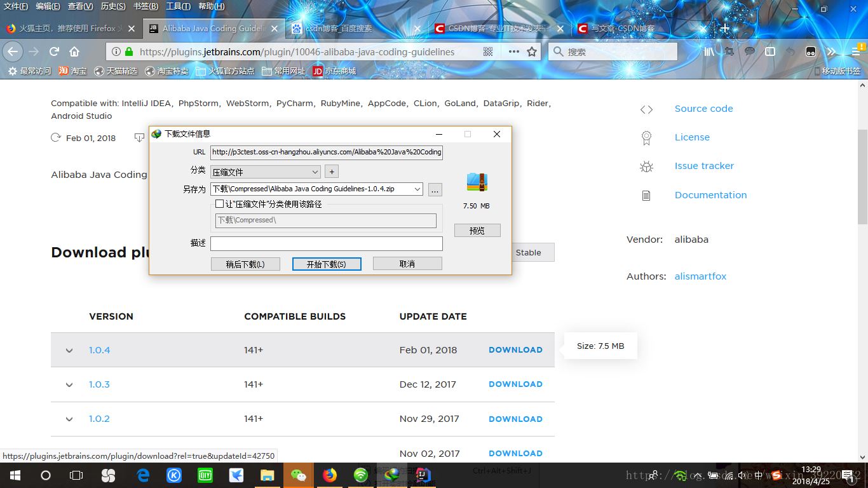The image size is (868, 488).
Task: Open the 历史(S) menu
Action: click(113, 6)
